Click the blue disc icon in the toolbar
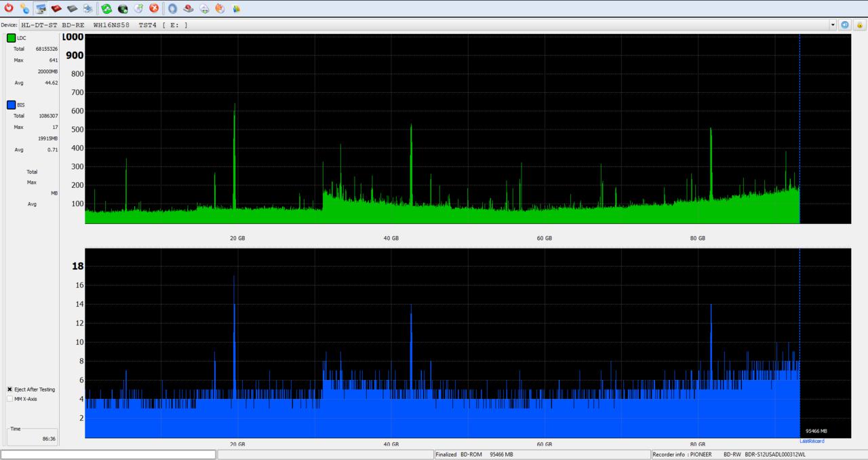Image resolution: width=868 pixels, height=460 pixels. tap(172, 8)
